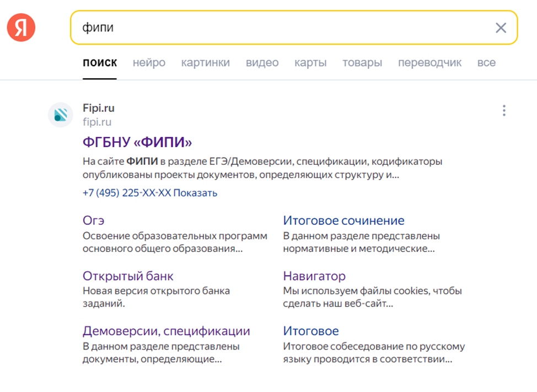Viewport: 537px width, 392px height.
Task: Open the переводчик tab
Action: 429,63
